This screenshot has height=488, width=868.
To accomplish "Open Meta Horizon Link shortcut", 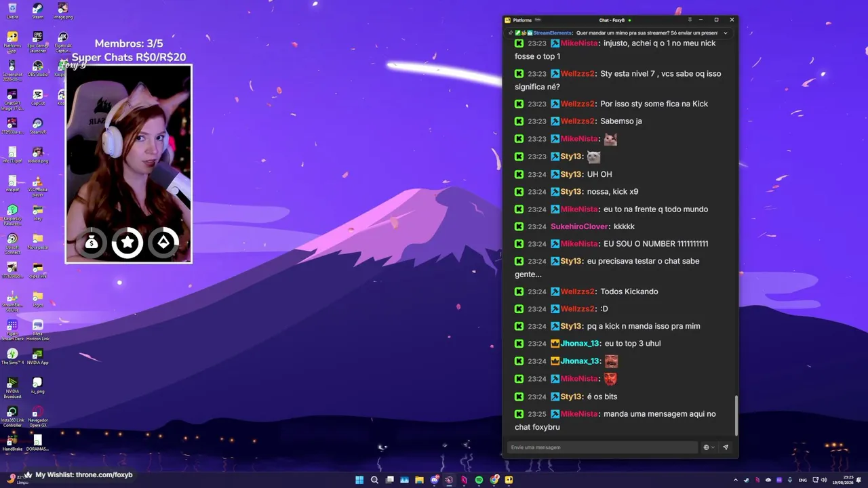I will pos(38,330).
